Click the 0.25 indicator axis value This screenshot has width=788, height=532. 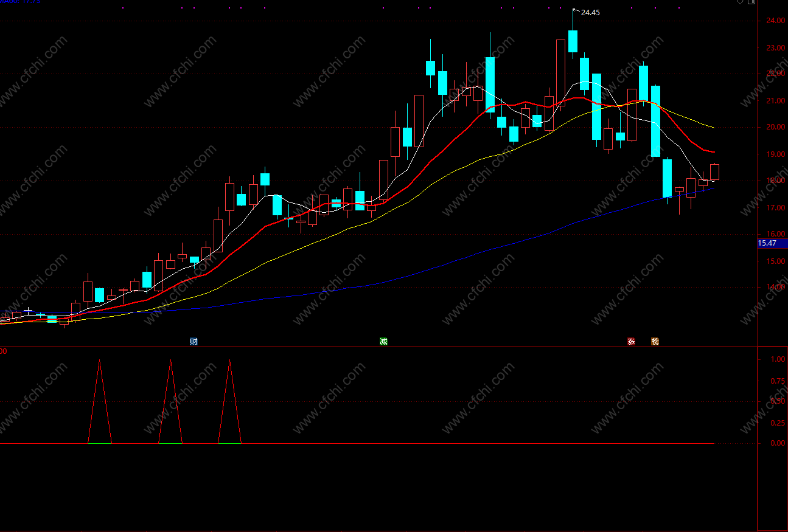(778, 423)
